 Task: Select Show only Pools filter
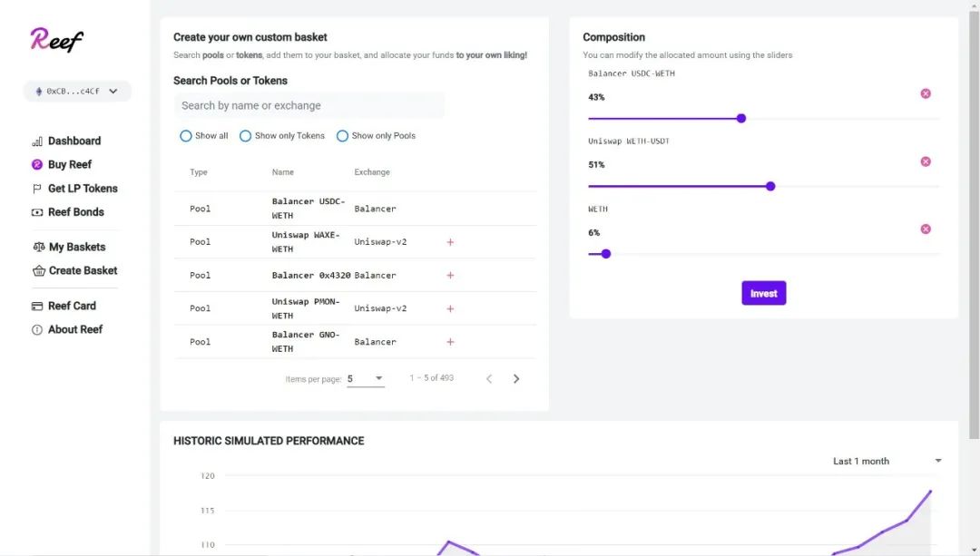click(x=342, y=136)
